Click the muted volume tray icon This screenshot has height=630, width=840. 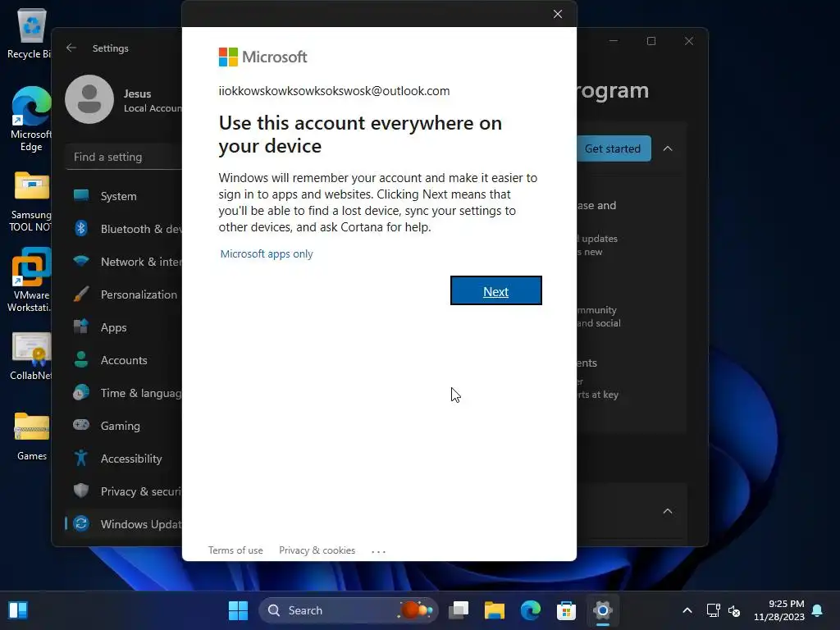pos(734,610)
